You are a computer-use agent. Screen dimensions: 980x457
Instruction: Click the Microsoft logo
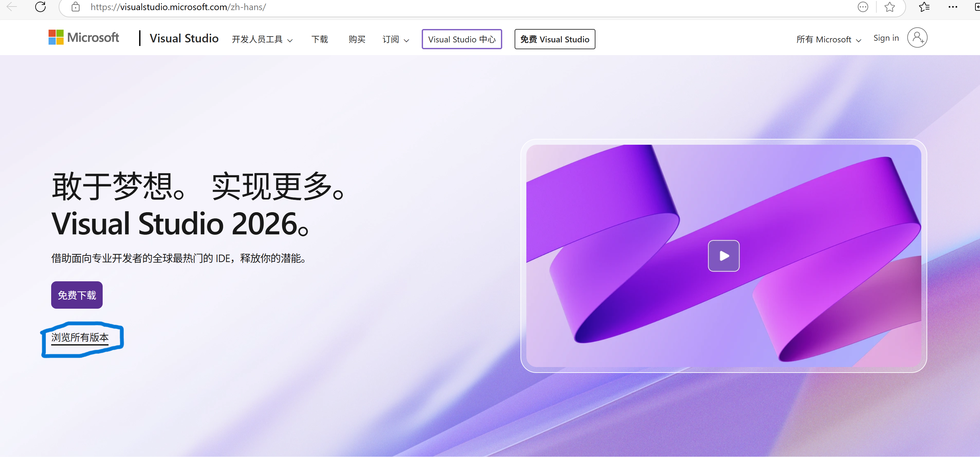pyautogui.click(x=84, y=37)
